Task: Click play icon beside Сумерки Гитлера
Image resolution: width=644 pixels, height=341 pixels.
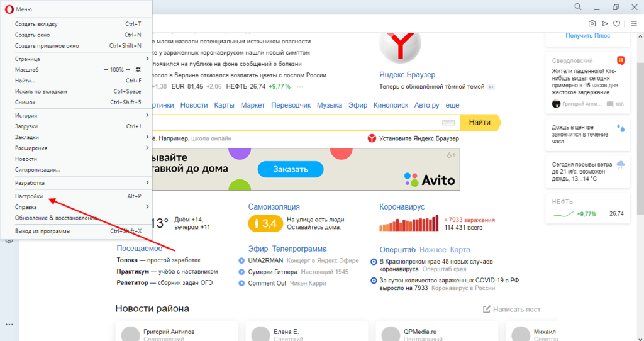Action: point(241,272)
